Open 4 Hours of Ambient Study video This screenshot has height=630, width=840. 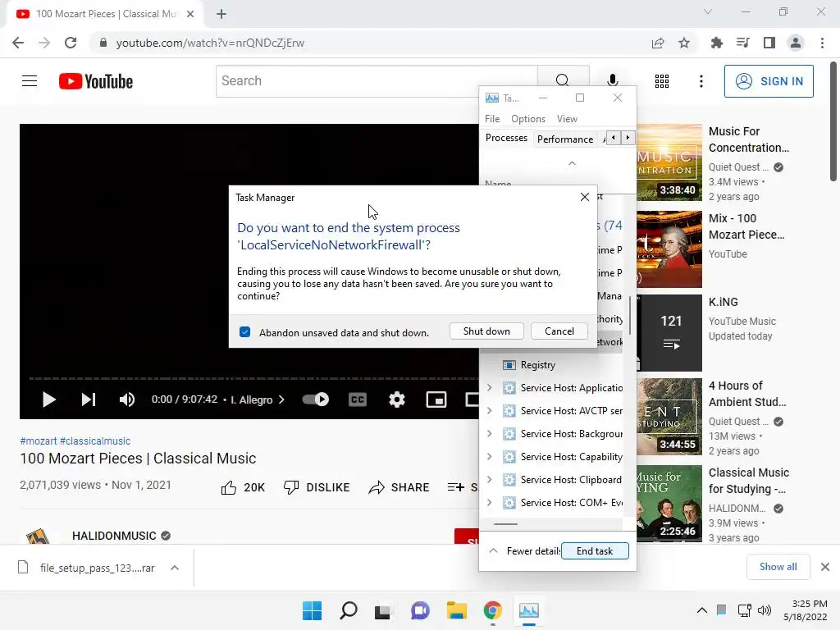coord(669,417)
